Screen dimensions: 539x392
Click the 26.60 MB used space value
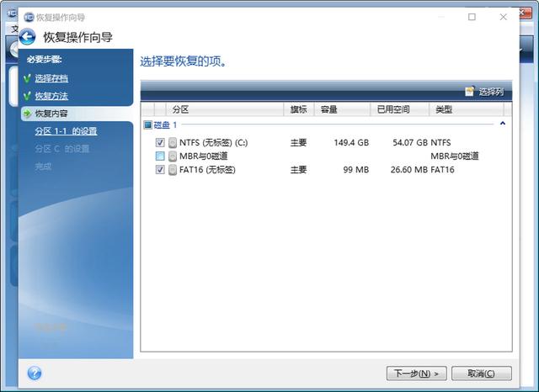pos(409,170)
